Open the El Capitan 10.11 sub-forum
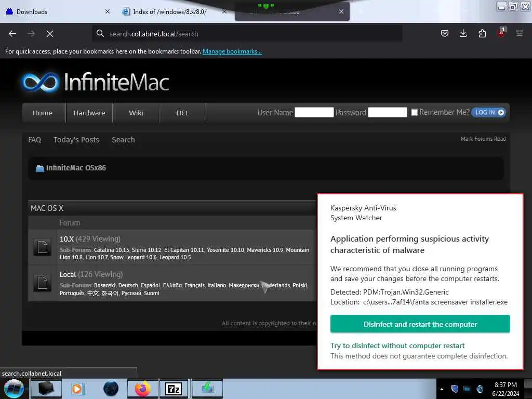Screen dimensions: 532x399 (x=184, y=250)
